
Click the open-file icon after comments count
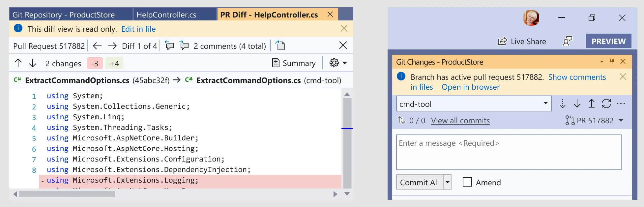(x=280, y=45)
